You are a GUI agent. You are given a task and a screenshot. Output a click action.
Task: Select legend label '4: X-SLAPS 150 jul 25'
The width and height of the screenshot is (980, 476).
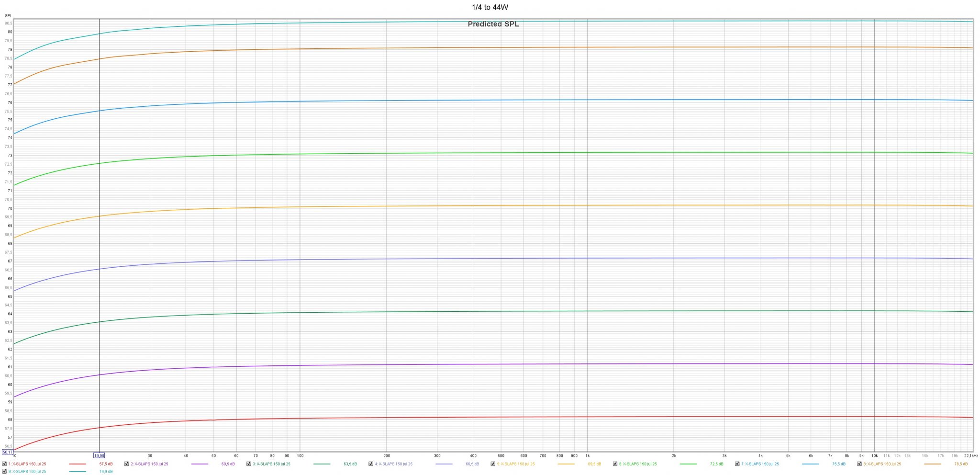[393, 464]
